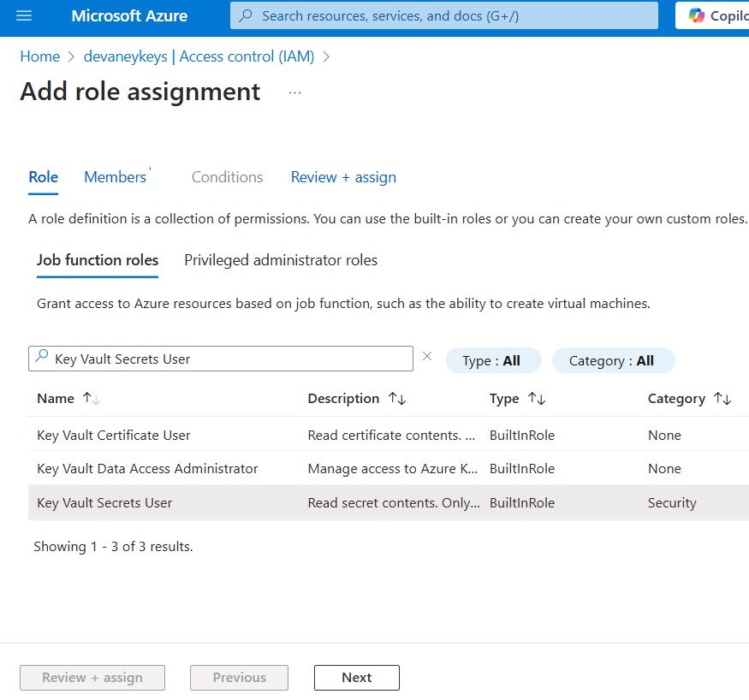Click None category in Data Access Administrator row

tap(664, 468)
